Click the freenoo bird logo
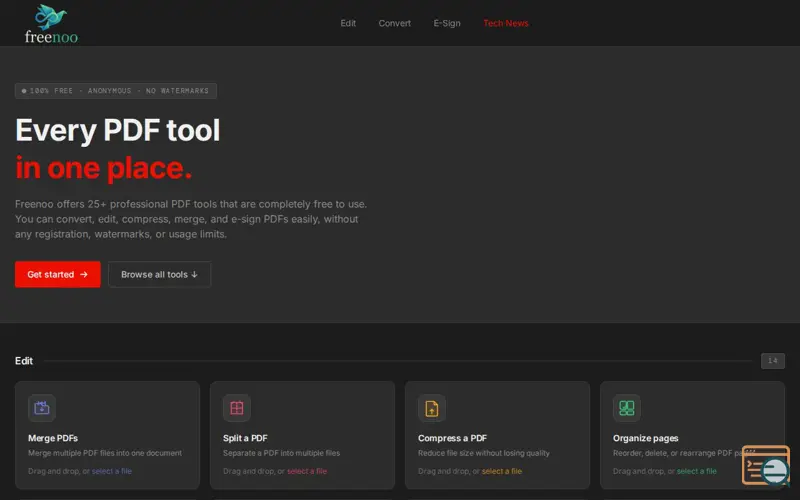The width and height of the screenshot is (800, 500). [51, 23]
